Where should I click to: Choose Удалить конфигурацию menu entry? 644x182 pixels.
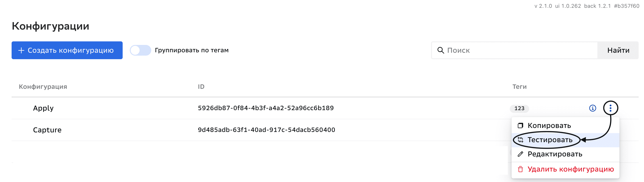coord(570,169)
